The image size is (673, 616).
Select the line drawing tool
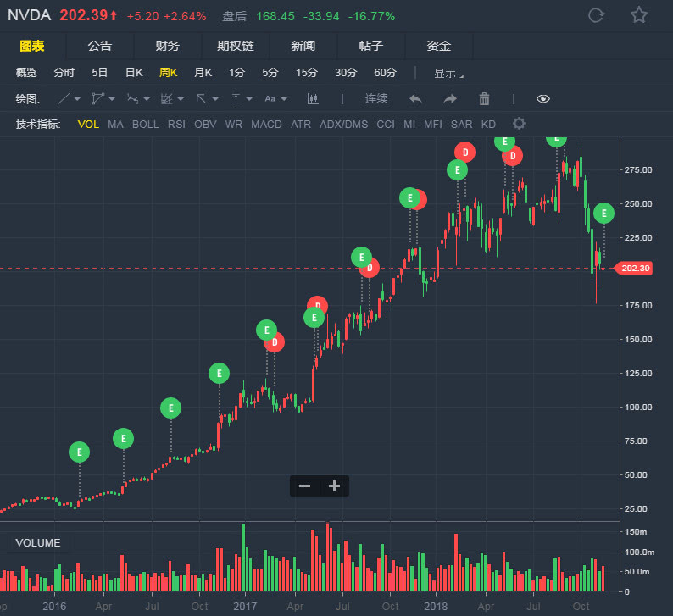click(x=64, y=99)
